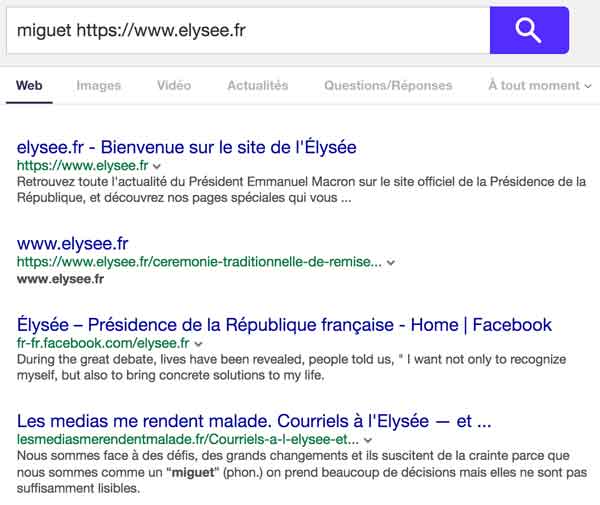The width and height of the screenshot is (600, 505).
Task: Click bold 'www.elysee.fr' snippet text
Action: (x=60, y=279)
